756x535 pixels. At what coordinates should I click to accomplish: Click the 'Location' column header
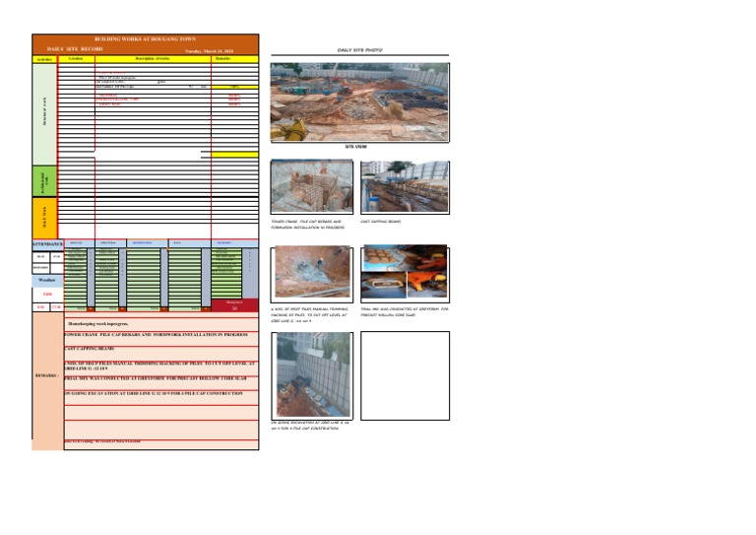point(76,59)
